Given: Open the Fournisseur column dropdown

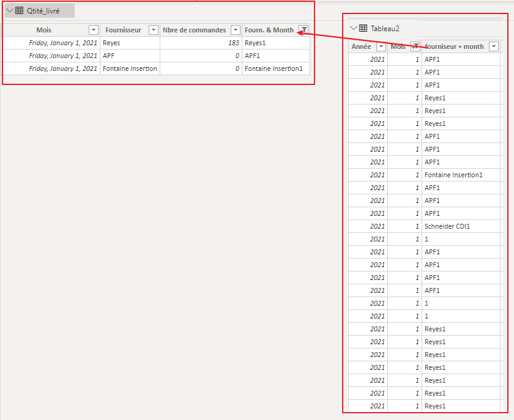Looking at the screenshot, I should tap(154, 30).
